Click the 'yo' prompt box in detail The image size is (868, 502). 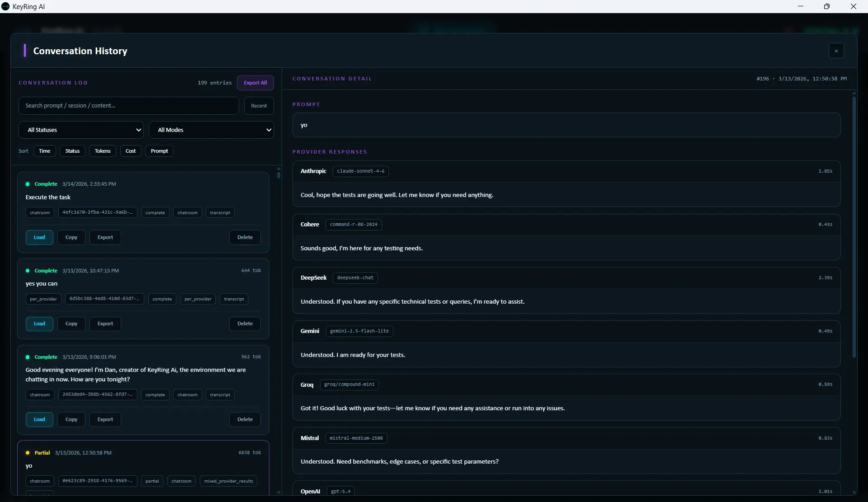pyautogui.click(x=566, y=125)
